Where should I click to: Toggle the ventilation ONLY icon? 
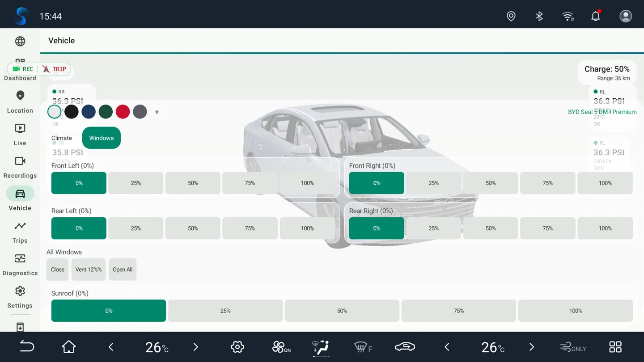coord(573,347)
